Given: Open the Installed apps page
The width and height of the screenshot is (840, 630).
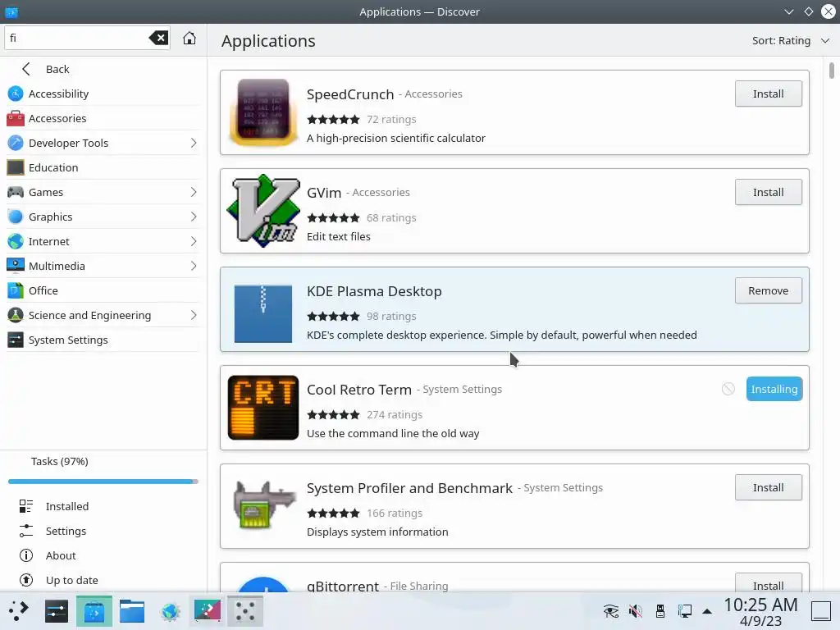Looking at the screenshot, I should click(103, 506).
